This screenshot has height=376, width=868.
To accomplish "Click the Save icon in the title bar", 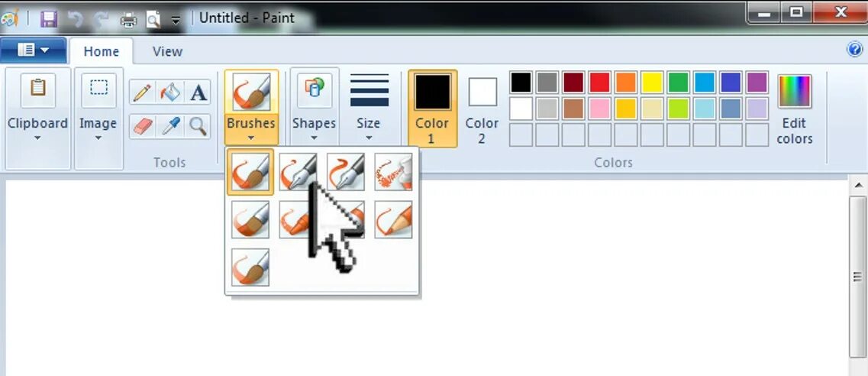I will click(x=50, y=19).
